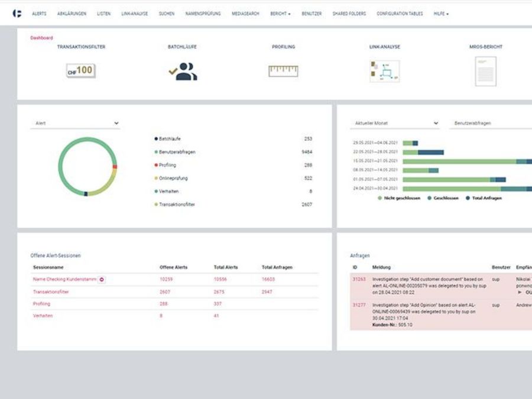Open the Configuration Tables menu item
The width and height of the screenshot is (532, 399).
point(400,14)
